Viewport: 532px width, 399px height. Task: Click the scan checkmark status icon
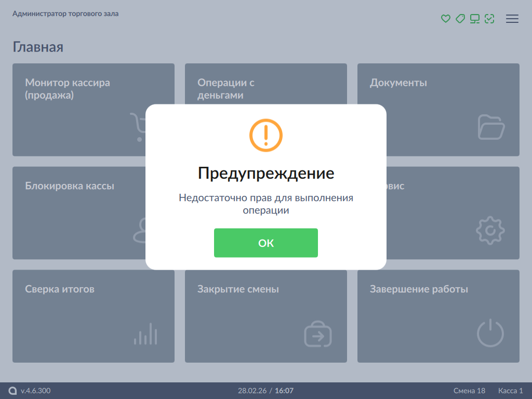click(x=489, y=19)
